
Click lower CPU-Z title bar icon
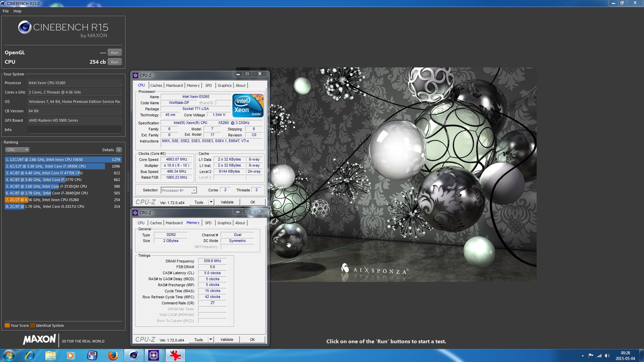click(135, 213)
